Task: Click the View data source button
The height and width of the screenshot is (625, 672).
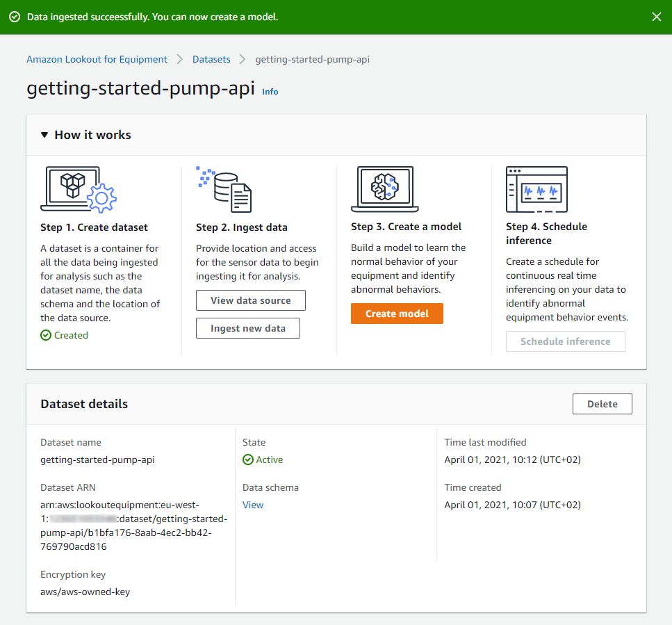Action: 251,300
